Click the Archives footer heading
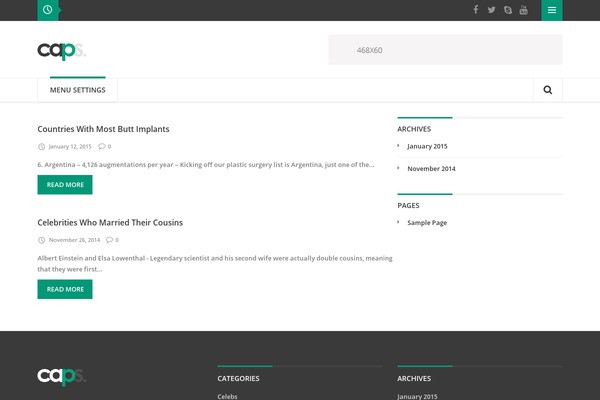Image resolution: width=600 pixels, height=400 pixels. click(x=414, y=379)
